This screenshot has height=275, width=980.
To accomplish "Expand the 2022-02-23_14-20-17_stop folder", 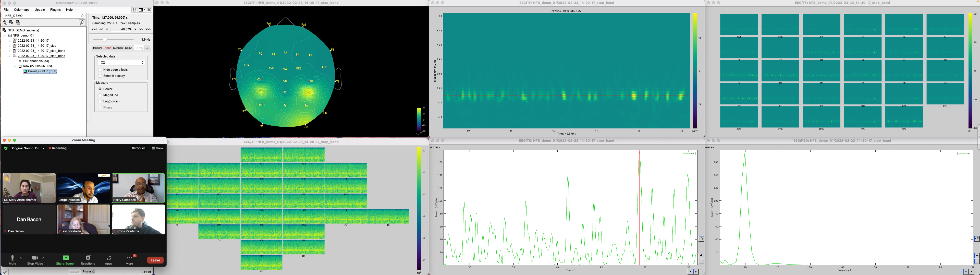I will point(10,46).
